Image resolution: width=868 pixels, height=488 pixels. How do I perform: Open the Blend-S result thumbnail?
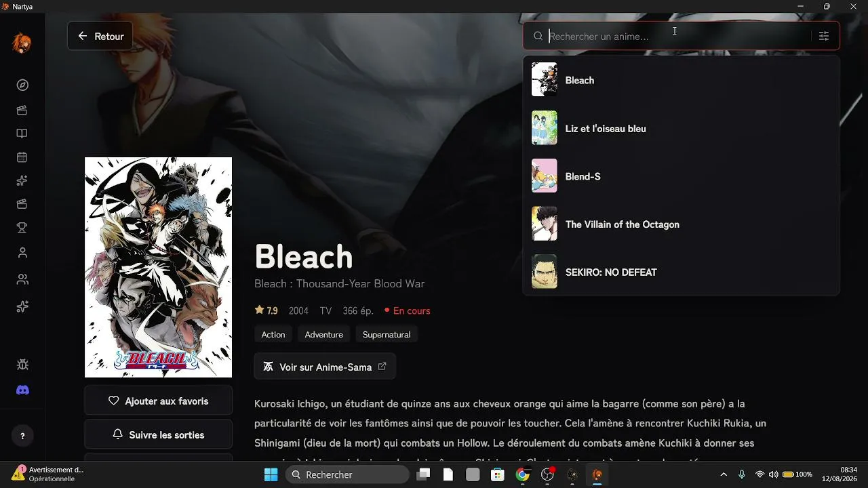pos(545,176)
